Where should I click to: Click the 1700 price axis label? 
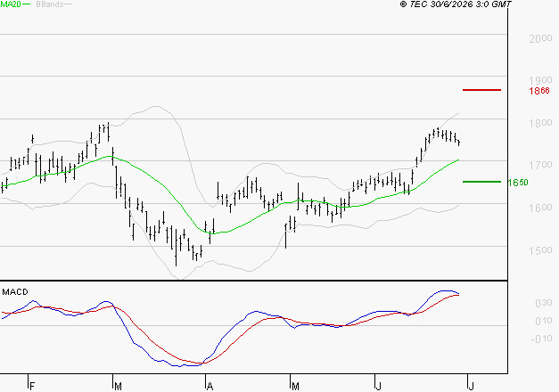pos(540,165)
